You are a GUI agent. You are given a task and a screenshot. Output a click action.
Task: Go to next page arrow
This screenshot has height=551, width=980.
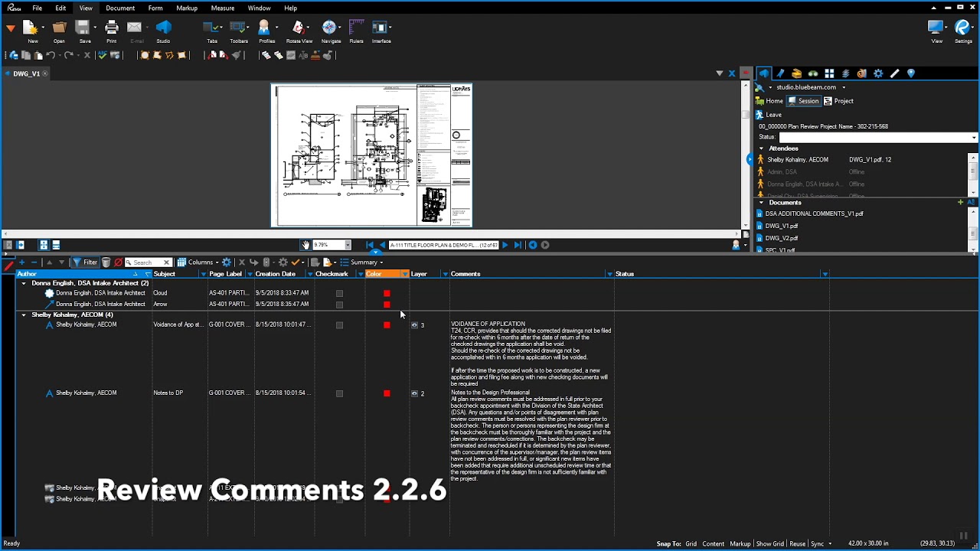(x=505, y=245)
